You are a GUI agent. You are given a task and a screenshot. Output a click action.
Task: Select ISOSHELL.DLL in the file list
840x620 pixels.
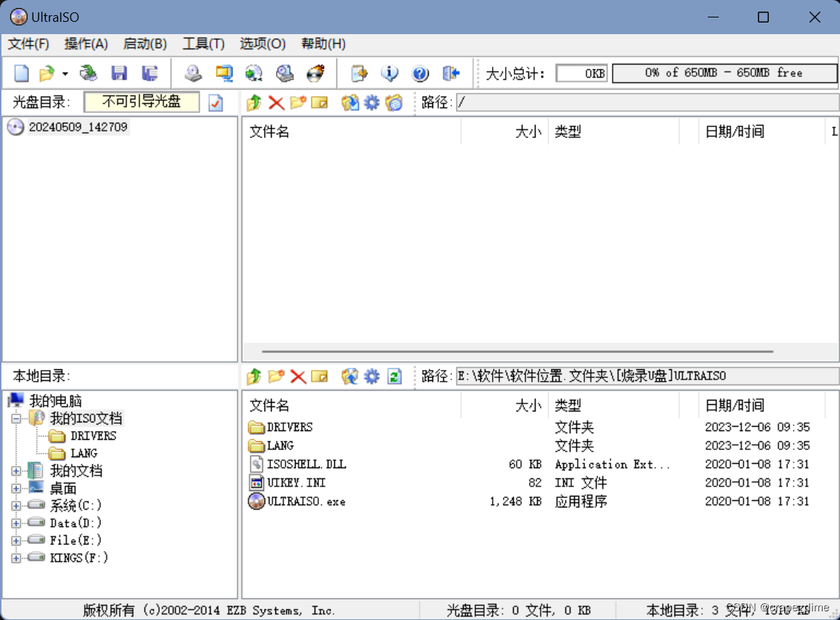point(307,464)
